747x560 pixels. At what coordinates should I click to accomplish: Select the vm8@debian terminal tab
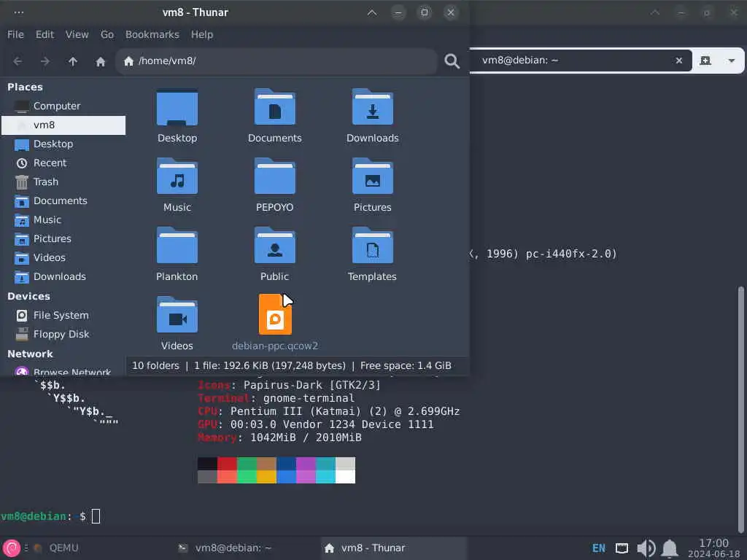tap(578, 61)
